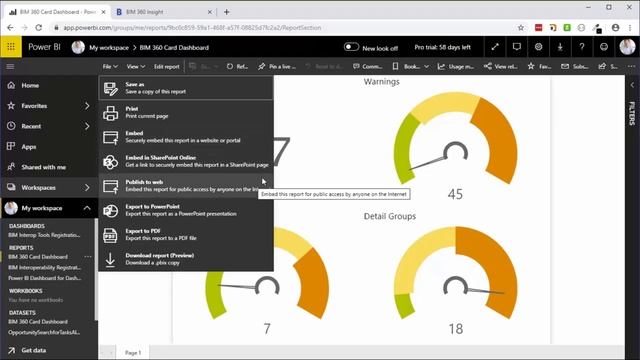Reload the browser page

[39, 28]
